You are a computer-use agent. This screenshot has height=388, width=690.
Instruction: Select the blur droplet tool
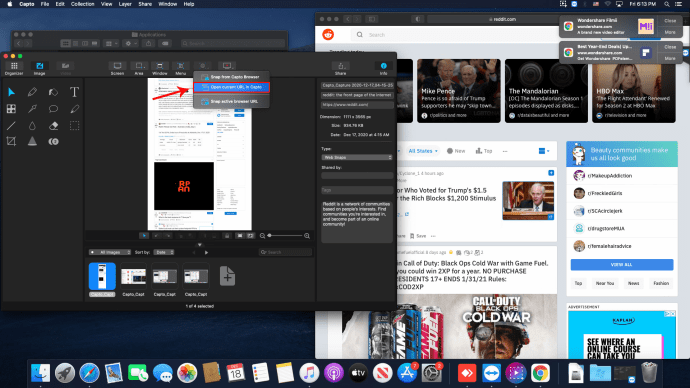point(32,125)
